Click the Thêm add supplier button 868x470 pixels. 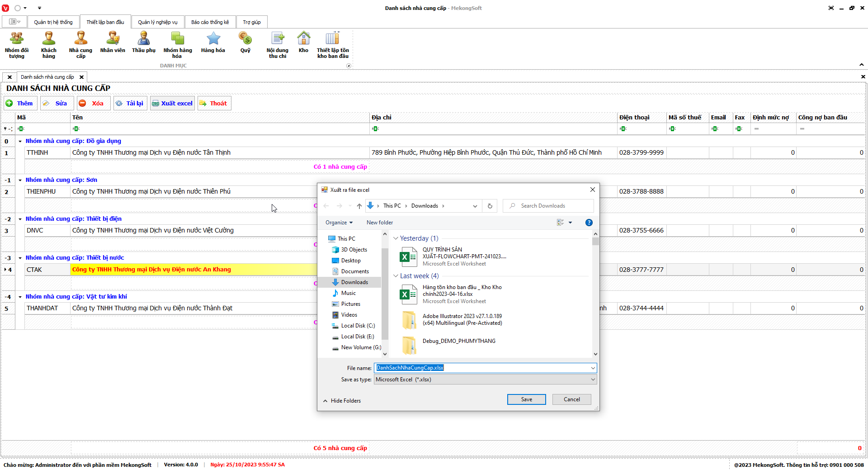click(x=20, y=103)
